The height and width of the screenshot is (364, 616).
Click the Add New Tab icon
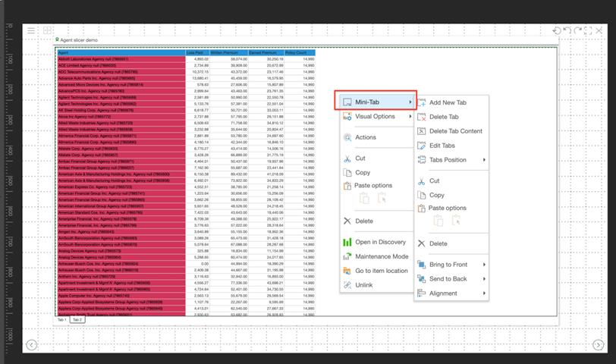[422, 102]
